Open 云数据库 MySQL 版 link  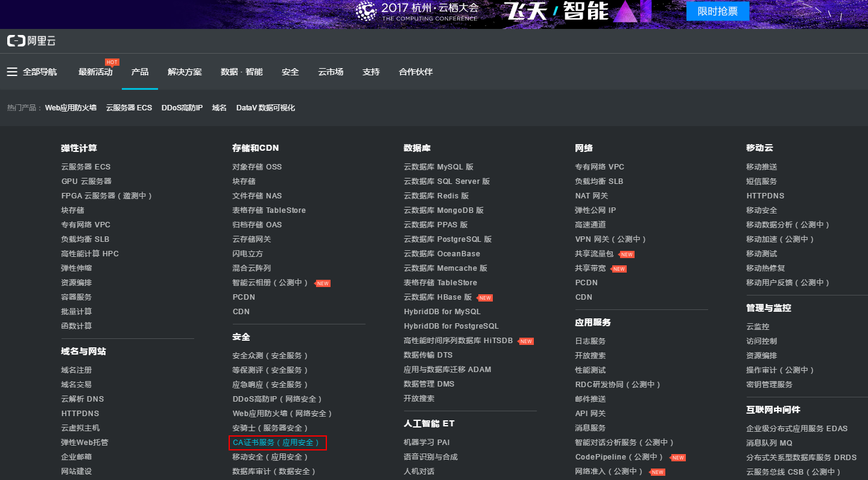[x=439, y=167]
